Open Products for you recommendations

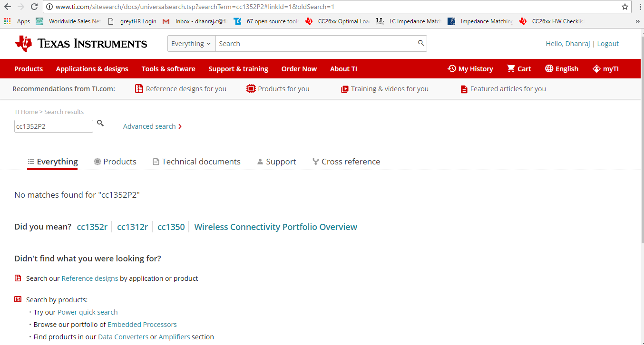278,89
